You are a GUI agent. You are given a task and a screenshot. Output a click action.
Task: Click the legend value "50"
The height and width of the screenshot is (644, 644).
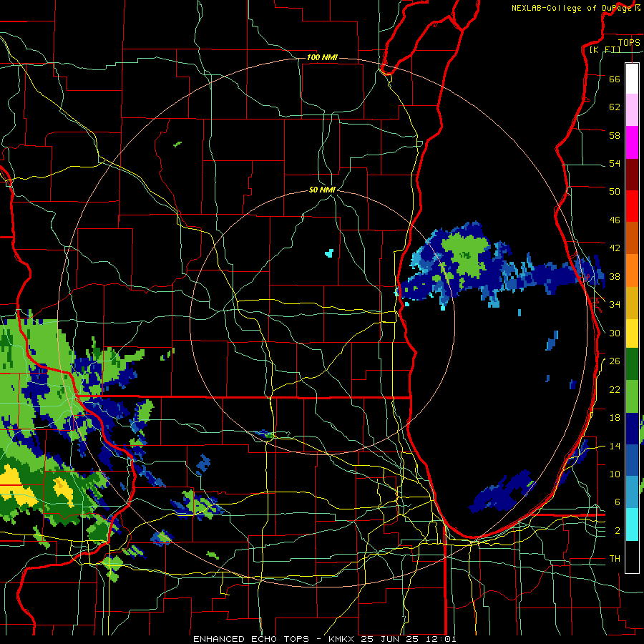click(615, 191)
